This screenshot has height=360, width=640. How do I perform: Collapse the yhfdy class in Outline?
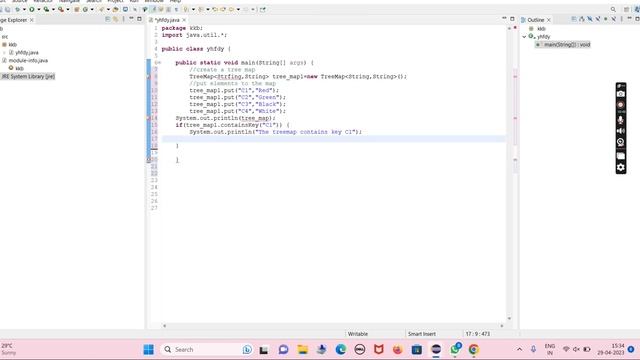[x=524, y=37]
